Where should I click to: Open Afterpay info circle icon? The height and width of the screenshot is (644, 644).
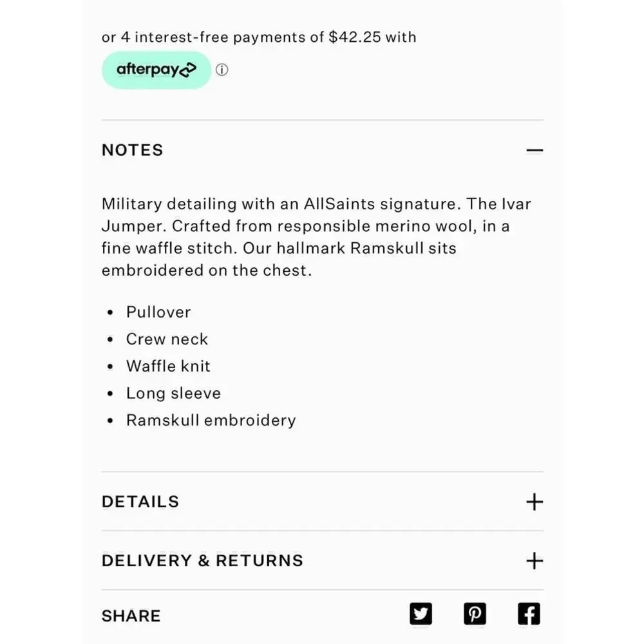[222, 70]
